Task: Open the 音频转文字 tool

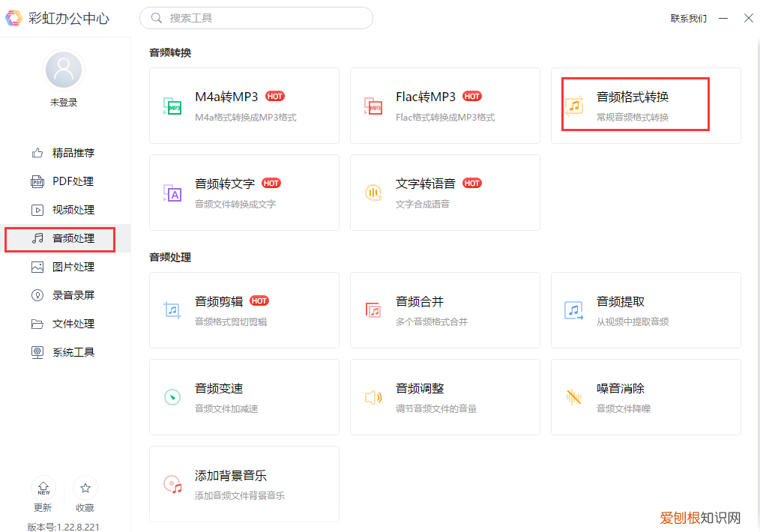Action: pos(244,192)
